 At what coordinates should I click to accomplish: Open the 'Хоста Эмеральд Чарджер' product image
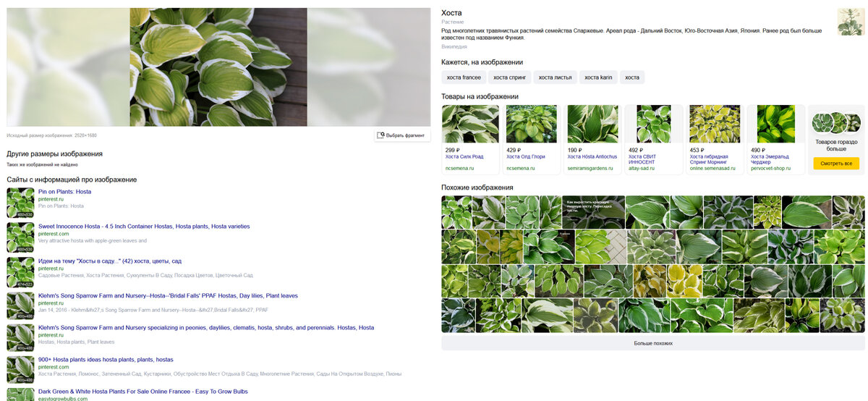pos(775,124)
